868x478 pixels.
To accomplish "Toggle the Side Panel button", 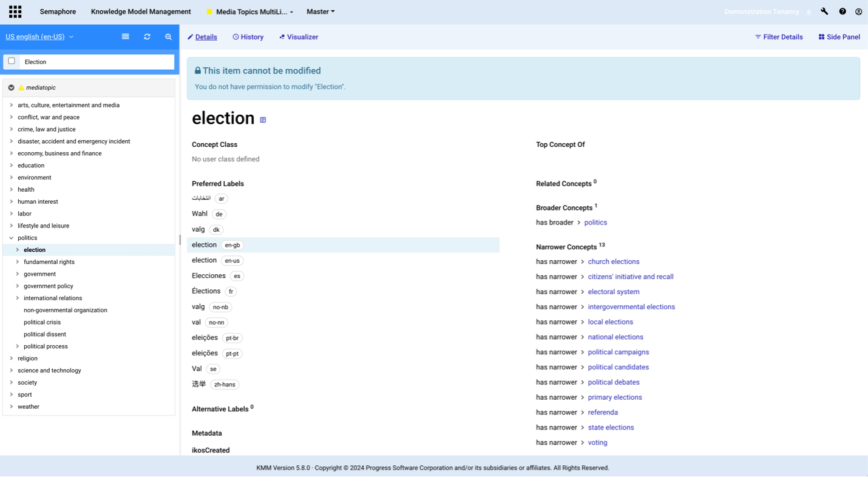I will click(x=839, y=37).
